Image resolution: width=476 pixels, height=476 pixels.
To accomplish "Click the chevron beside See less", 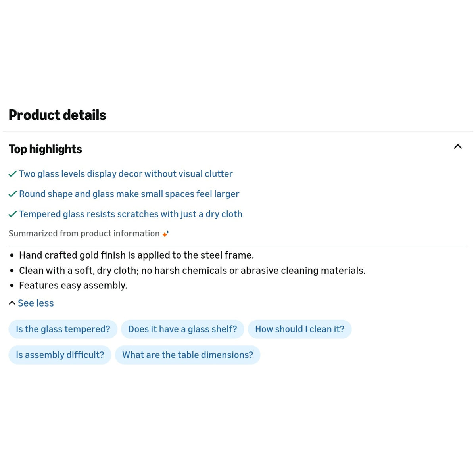I will (12, 303).
